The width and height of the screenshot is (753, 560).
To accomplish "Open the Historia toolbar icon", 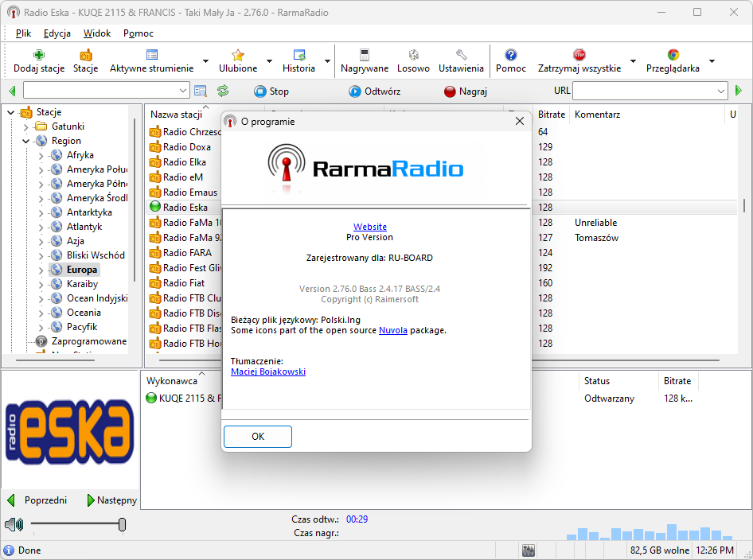I will click(x=298, y=55).
